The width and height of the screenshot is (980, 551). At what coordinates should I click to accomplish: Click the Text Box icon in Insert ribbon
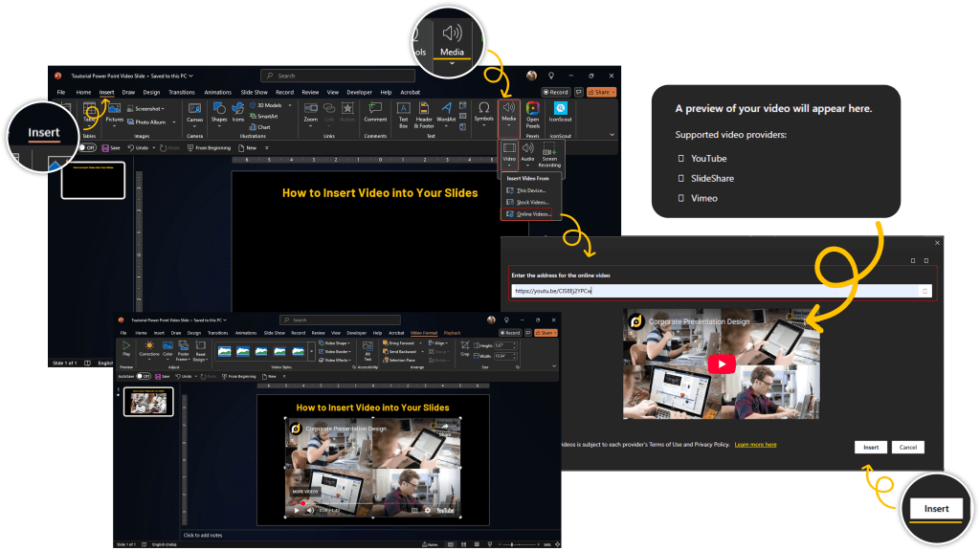click(403, 110)
